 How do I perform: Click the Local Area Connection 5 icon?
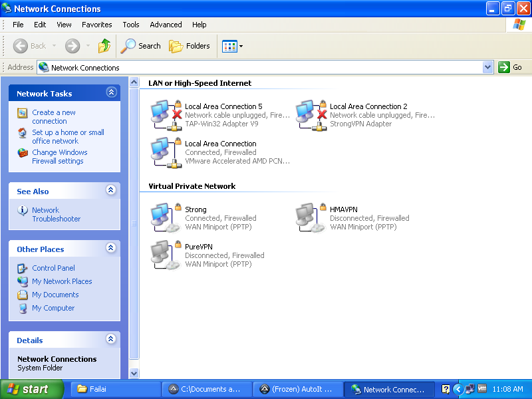(x=165, y=114)
